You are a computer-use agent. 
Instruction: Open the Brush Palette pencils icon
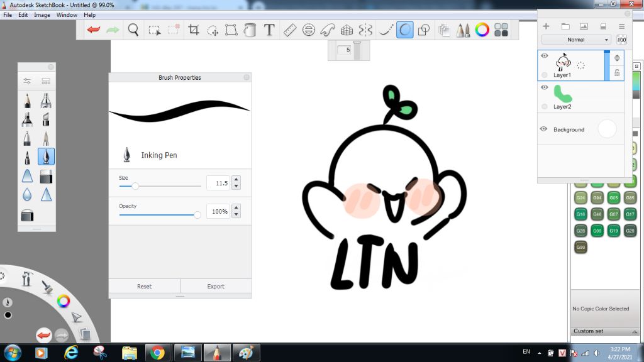463,30
